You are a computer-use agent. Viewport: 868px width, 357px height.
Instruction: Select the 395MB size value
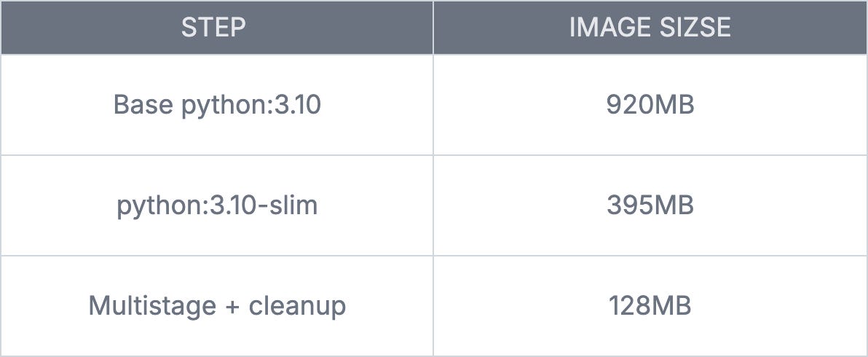click(650, 205)
